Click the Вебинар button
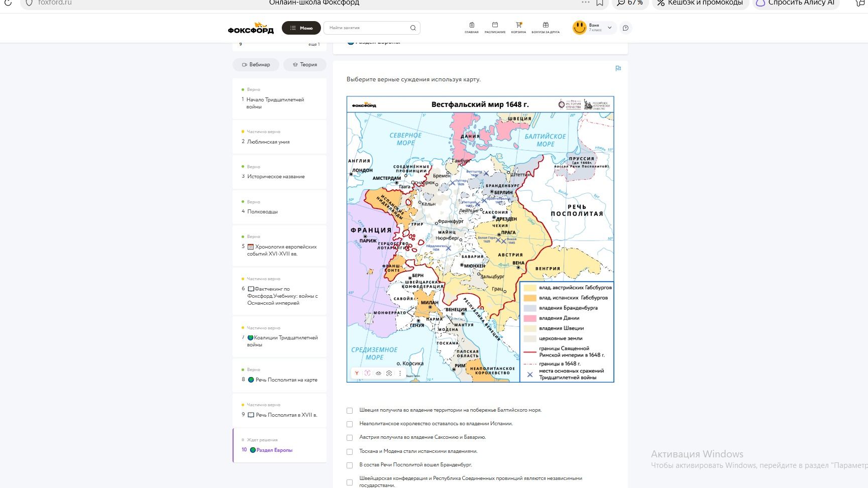The width and height of the screenshot is (868, 488). click(x=256, y=65)
